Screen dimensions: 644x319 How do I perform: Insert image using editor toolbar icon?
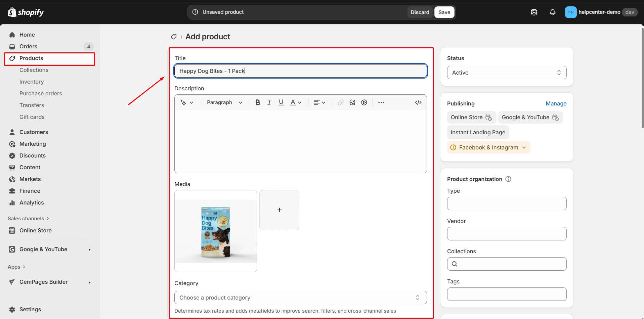coord(352,102)
